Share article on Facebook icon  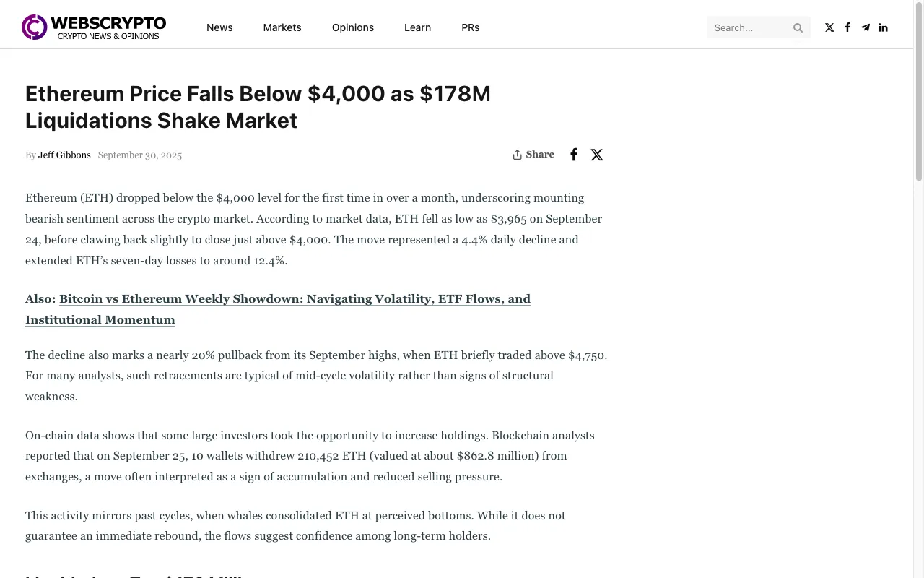[574, 155]
